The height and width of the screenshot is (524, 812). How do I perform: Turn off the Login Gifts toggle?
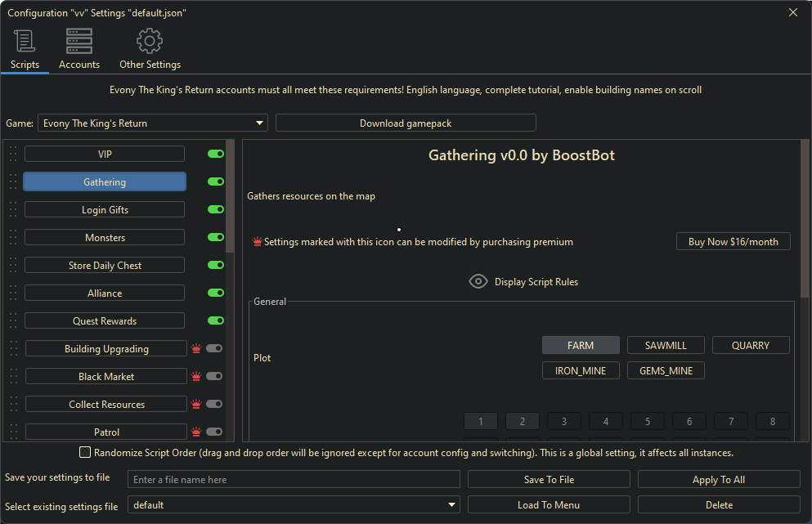tap(215, 209)
